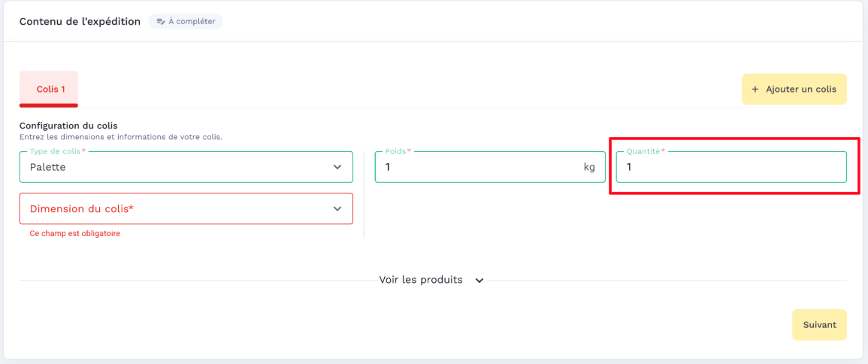Click into the Quantité input field

(730, 167)
